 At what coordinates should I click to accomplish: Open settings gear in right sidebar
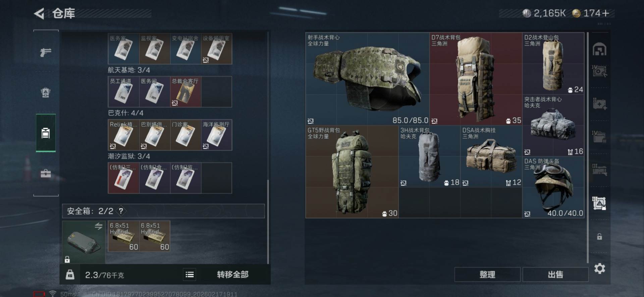[x=600, y=269]
